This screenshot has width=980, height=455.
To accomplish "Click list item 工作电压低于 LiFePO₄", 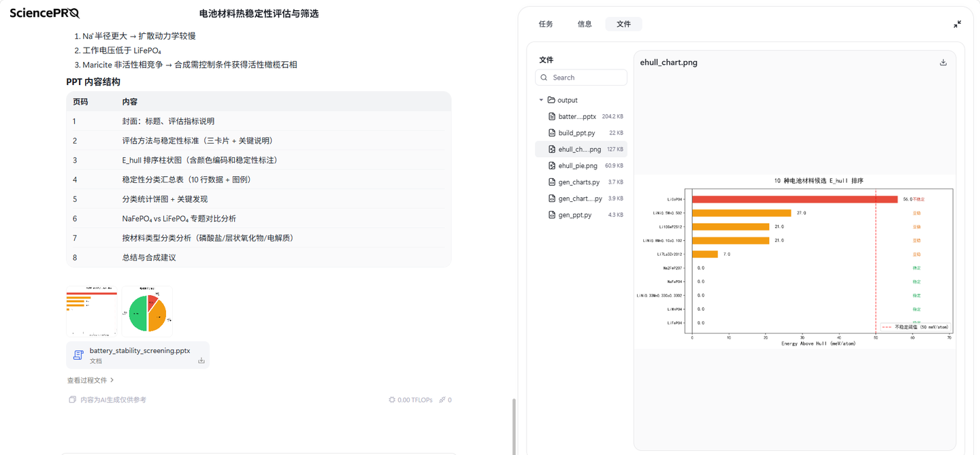I will point(122,50).
